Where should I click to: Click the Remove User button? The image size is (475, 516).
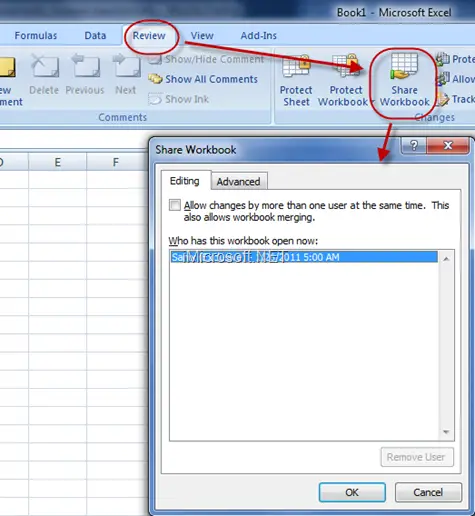click(x=417, y=457)
